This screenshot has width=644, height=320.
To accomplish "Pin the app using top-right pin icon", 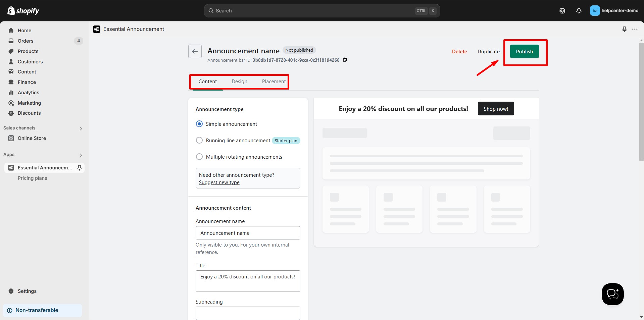I will pyautogui.click(x=624, y=29).
